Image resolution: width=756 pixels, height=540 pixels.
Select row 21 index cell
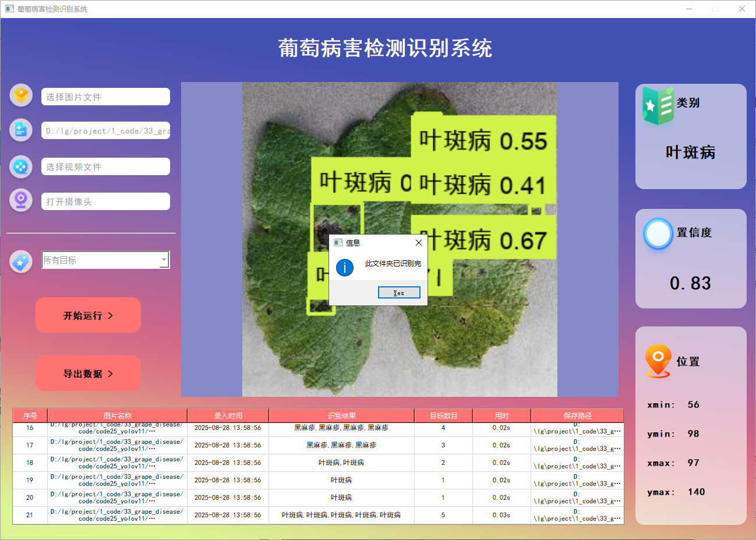pos(30,515)
